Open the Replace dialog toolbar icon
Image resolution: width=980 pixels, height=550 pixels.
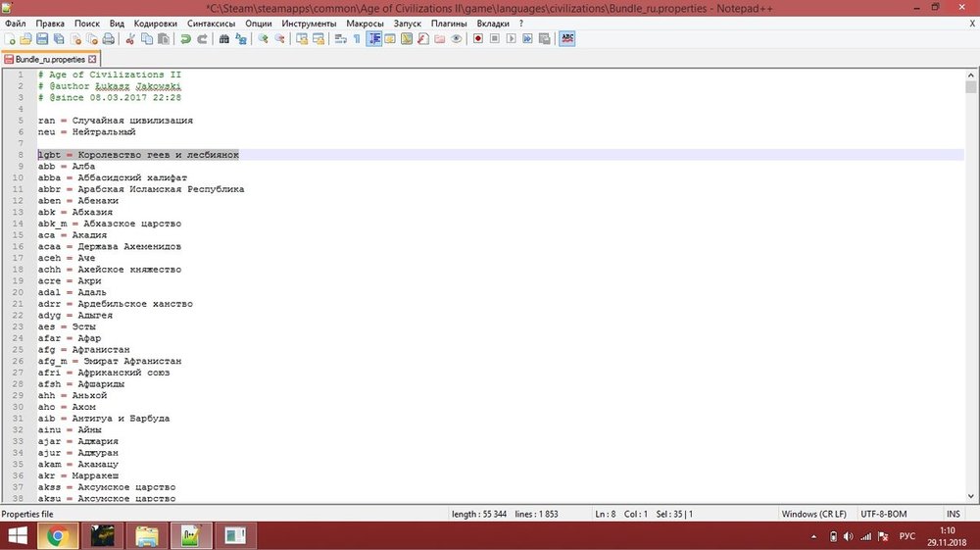pyautogui.click(x=241, y=39)
